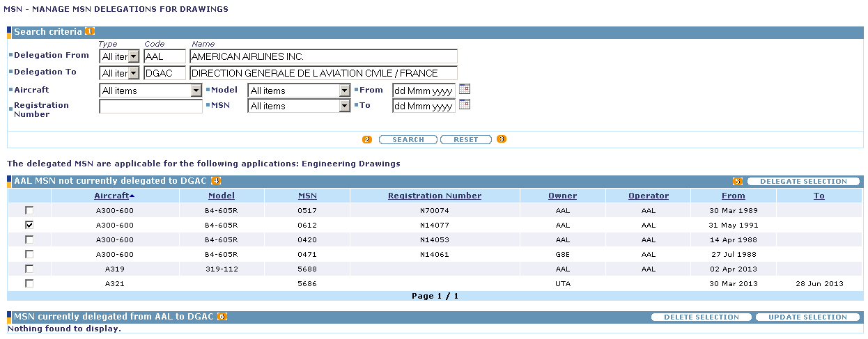Click date cell 28 Jun 2013
Image resolution: width=868 pixels, height=339 pixels.
pyautogui.click(x=819, y=283)
